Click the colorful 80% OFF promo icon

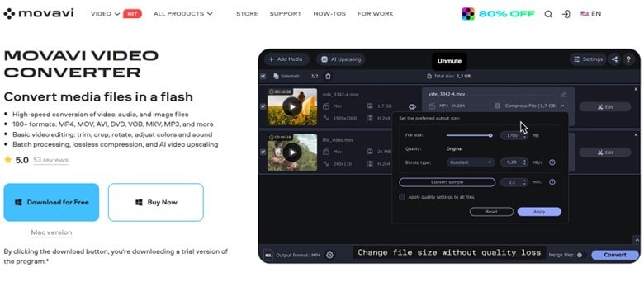coord(468,14)
